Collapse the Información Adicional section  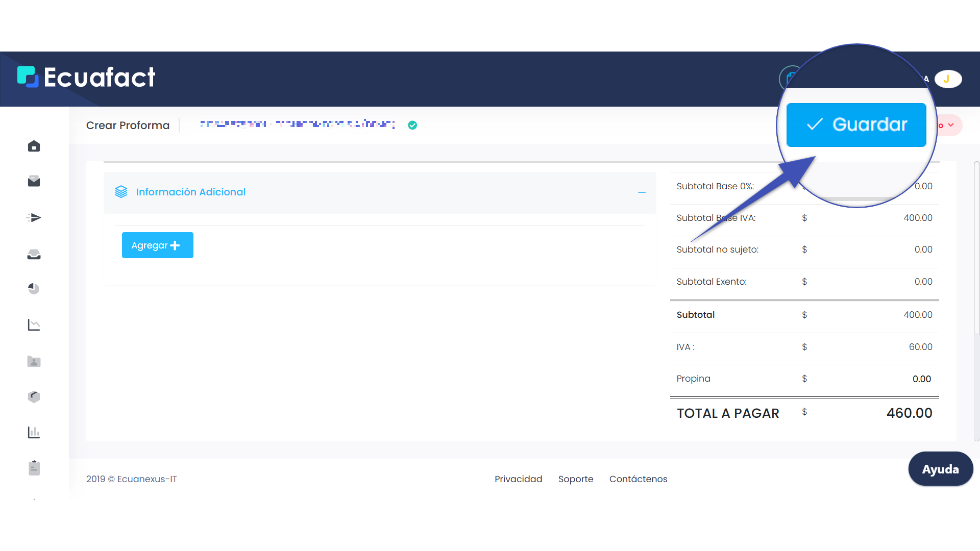pyautogui.click(x=642, y=192)
